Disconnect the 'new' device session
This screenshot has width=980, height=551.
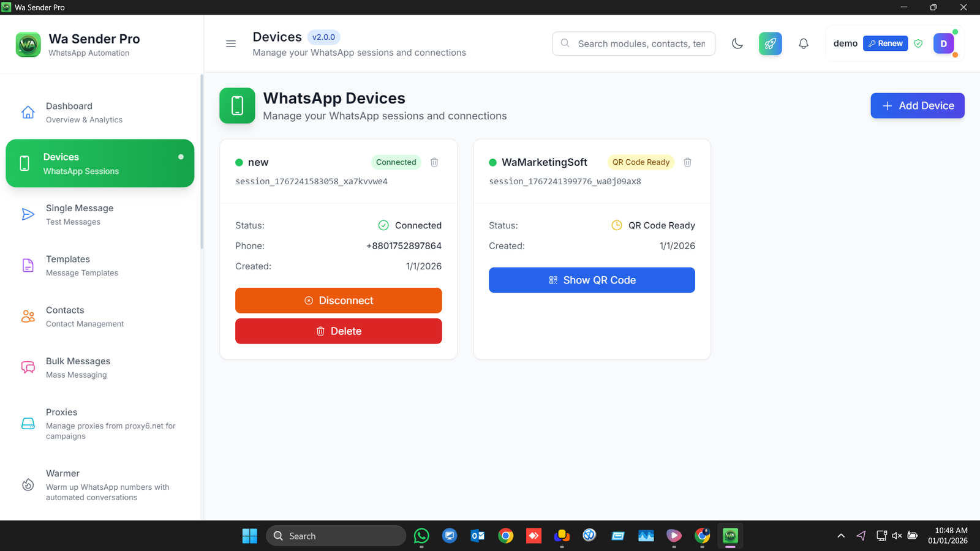pos(338,300)
